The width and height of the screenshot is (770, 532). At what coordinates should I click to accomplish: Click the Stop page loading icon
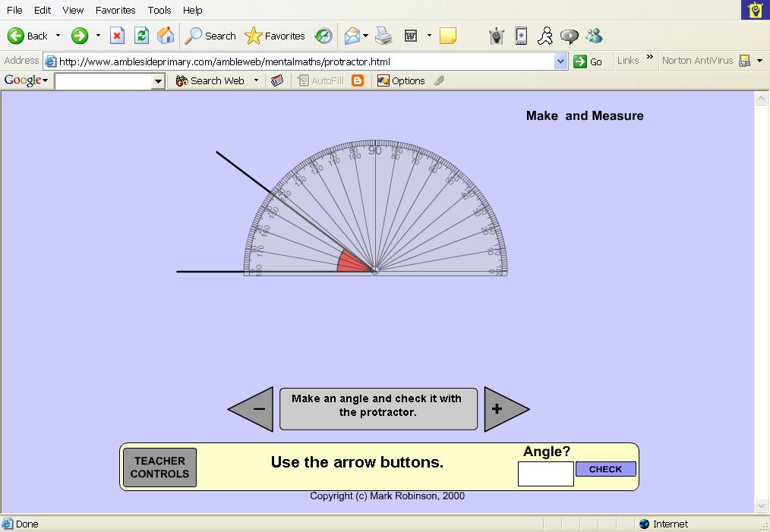[x=117, y=36]
